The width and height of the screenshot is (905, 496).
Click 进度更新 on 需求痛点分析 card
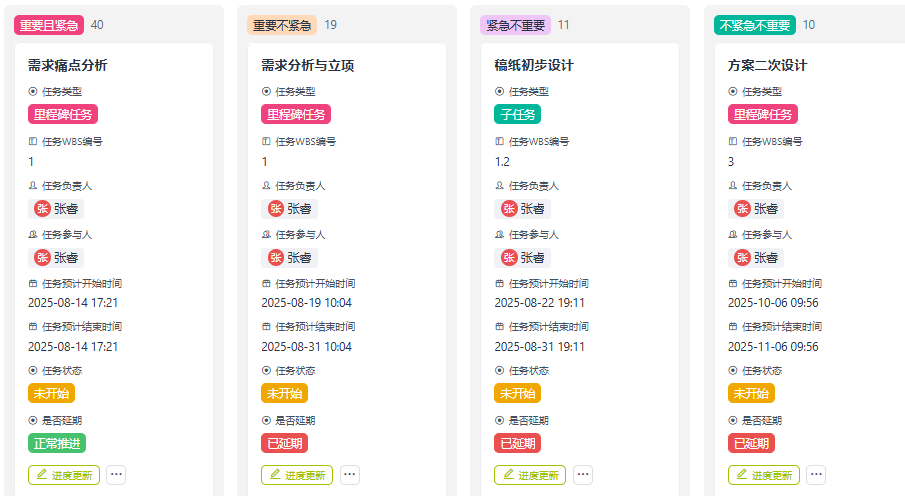coord(64,475)
